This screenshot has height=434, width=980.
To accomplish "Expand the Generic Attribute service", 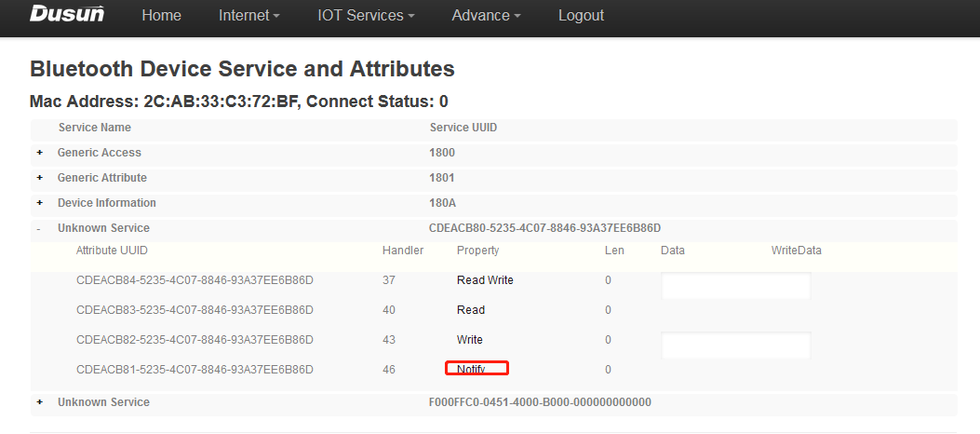I will tap(39, 178).
